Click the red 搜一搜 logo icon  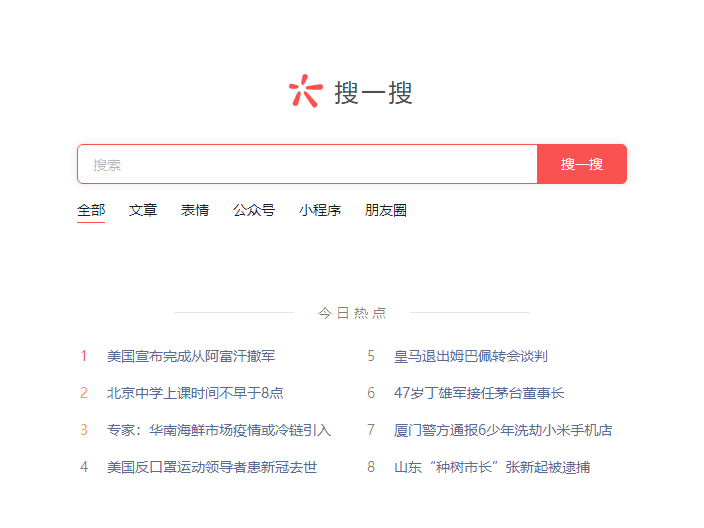(305, 91)
